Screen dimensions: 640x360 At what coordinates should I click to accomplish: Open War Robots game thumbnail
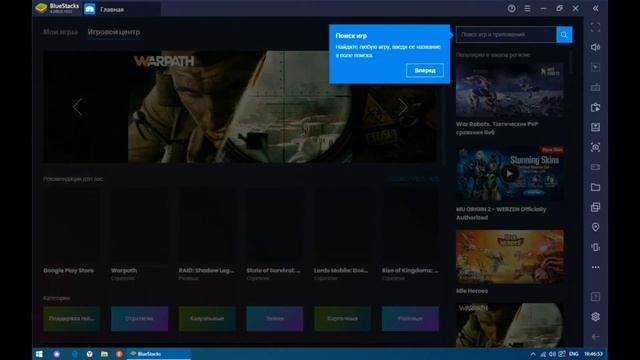[510, 90]
